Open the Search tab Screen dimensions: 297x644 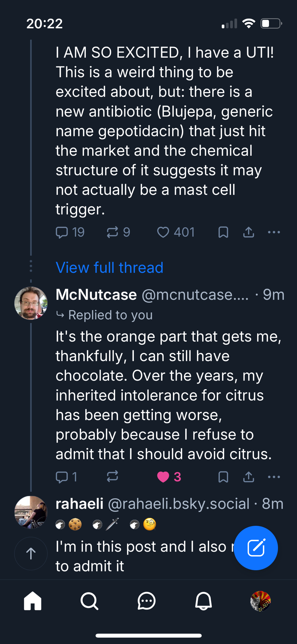point(89,601)
